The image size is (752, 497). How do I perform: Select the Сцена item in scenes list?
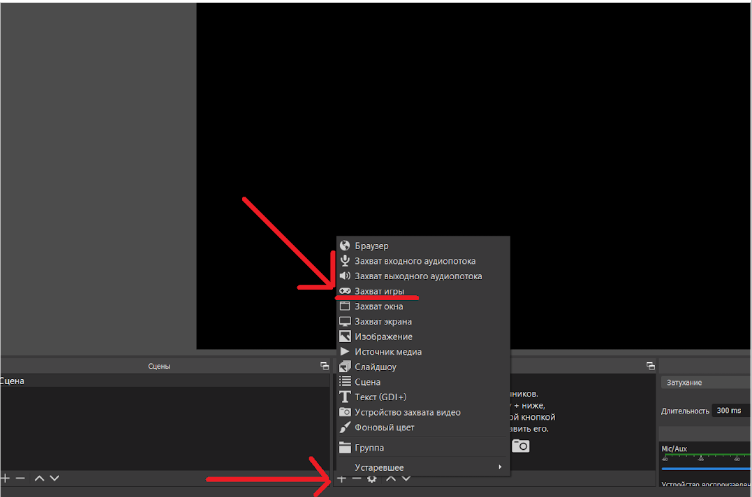click(14, 381)
